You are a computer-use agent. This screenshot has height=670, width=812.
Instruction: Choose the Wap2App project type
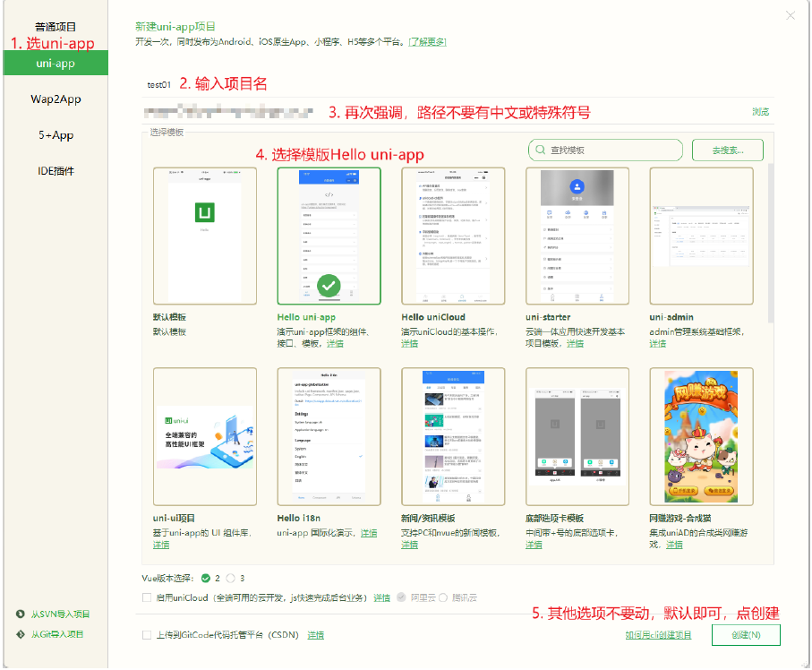[56, 99]
